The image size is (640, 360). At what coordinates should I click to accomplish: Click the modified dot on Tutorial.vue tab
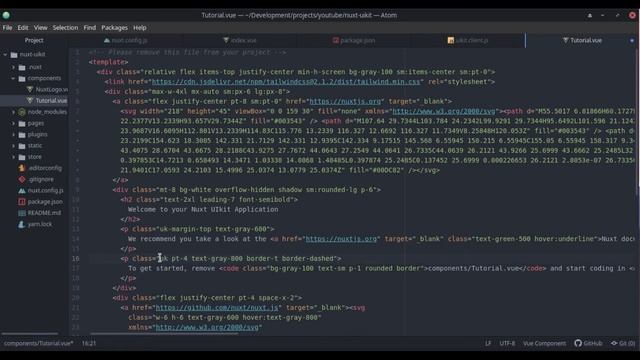tap(632, 40)
